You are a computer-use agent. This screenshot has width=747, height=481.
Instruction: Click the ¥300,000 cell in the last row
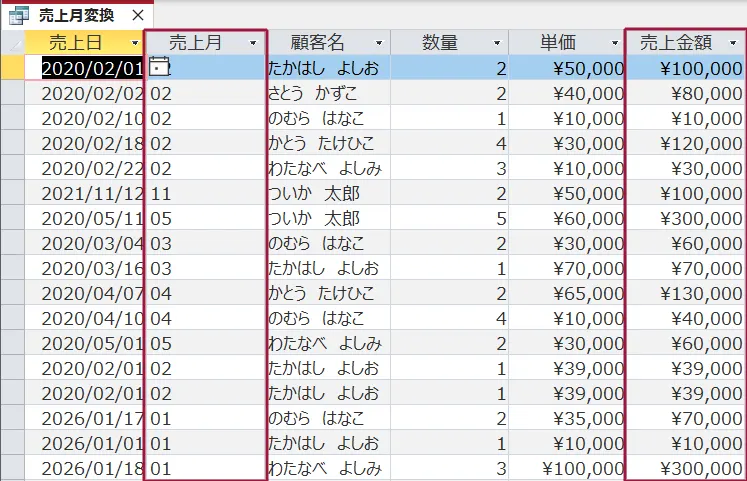(686, 468)
